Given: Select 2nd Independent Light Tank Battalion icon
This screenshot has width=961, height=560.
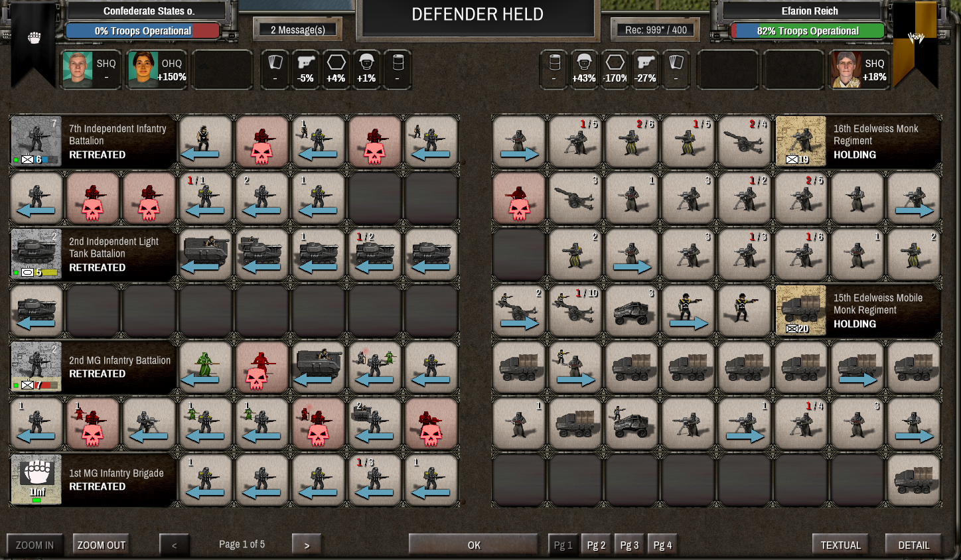Looking at the screenshot, I should [x=37, y=254].
